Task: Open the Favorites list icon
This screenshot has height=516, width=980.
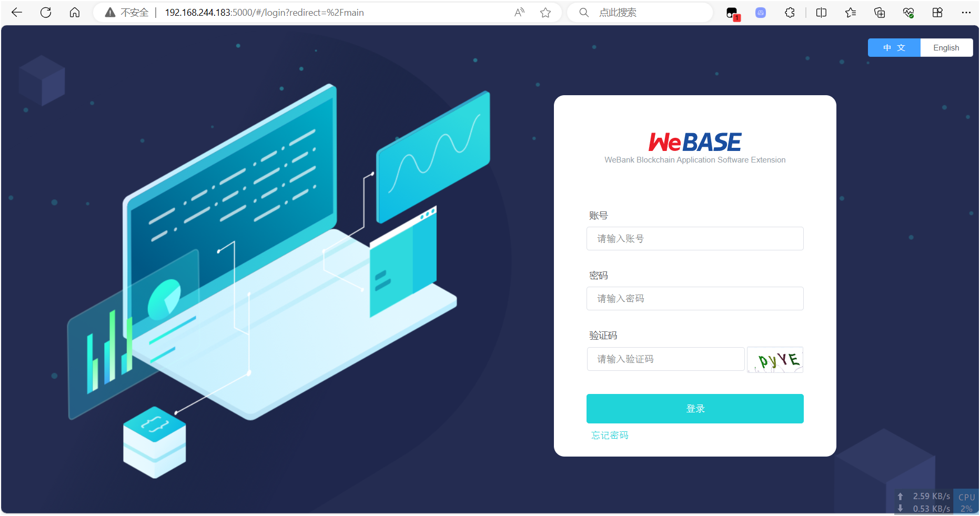Action: (850, 12)
